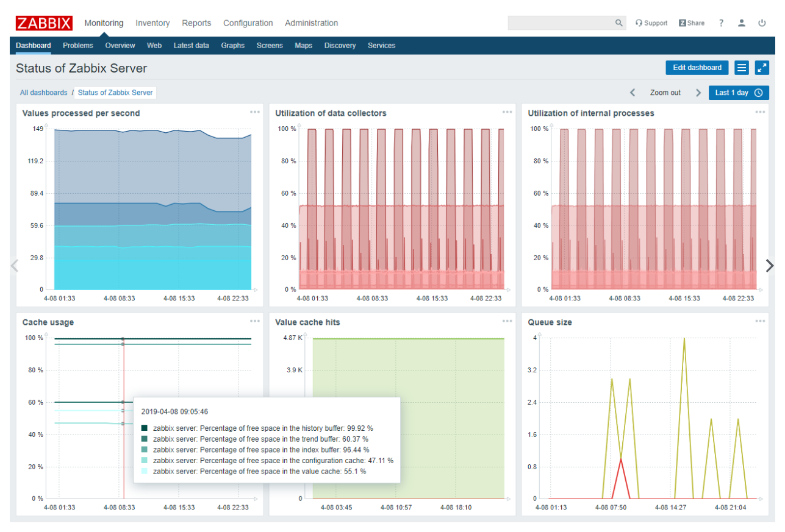Open the All dashboards breadcrumb link
The width and height of the screenshot is (785, 532).
pos(44,93)
